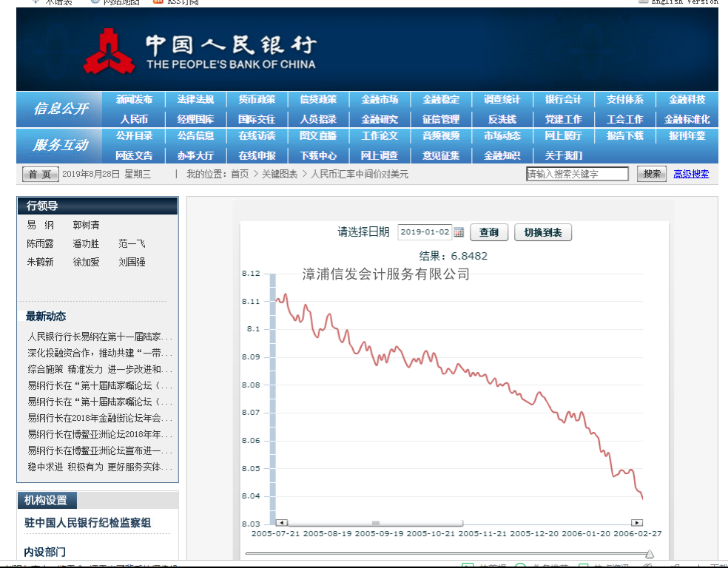Open the 网上调查 menu item

coord(380,155)
